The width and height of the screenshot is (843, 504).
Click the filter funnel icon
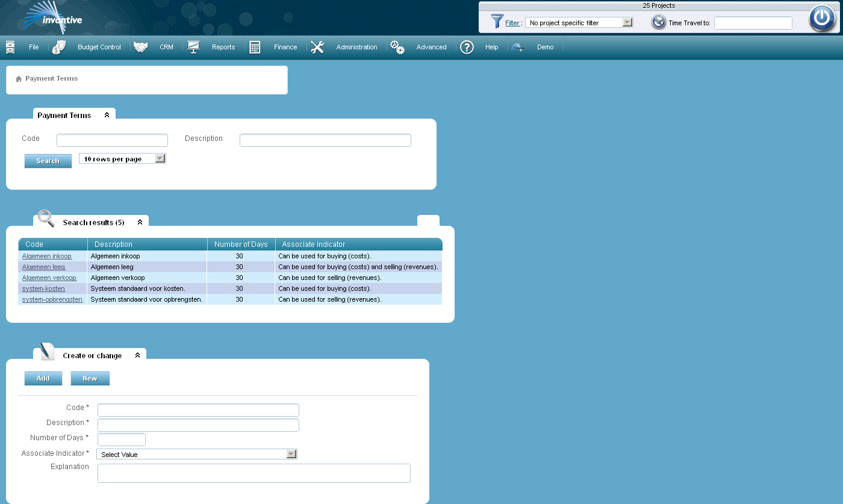(497, 22)
